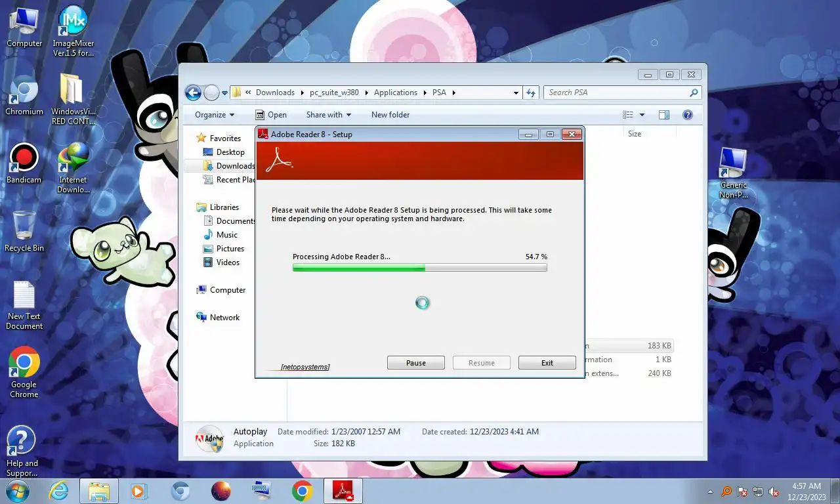Pause the Adobe Reader 8 setup
840x504 pixels.
click(416, 363)
